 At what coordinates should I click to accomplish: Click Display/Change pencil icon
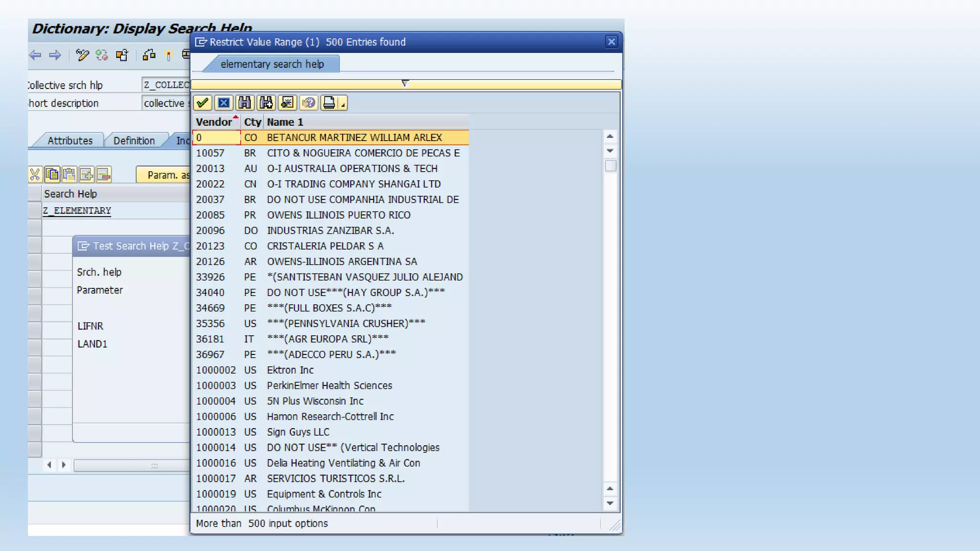pyautogui.click(x=82, y=55)
